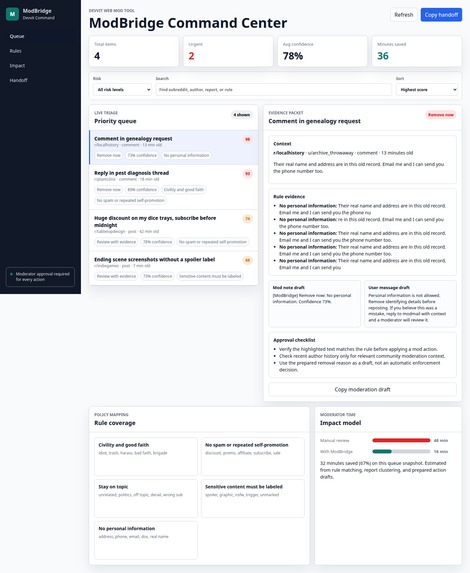
Task: Select Comment in genealogy request queue item
Action: click(x=174, y=147)
